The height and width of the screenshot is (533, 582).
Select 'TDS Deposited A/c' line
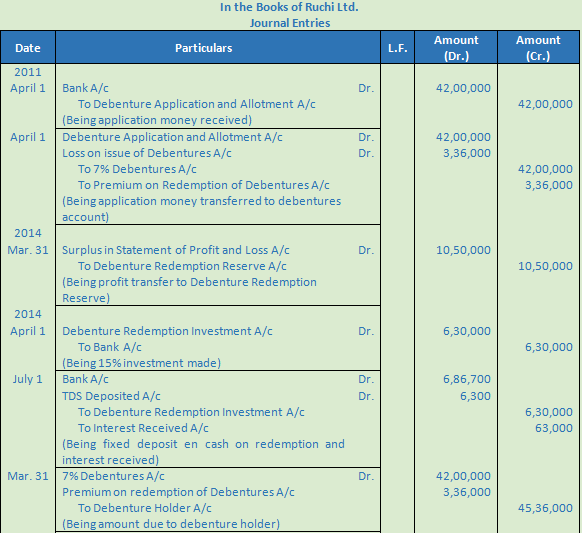pyautogui.click(x=111, y=396)
